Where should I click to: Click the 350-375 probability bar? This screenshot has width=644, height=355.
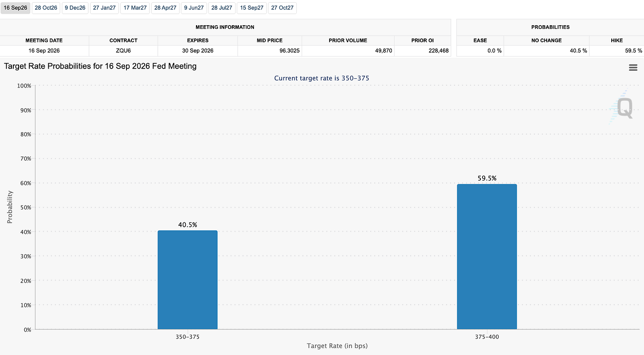(x=188, y=280)
